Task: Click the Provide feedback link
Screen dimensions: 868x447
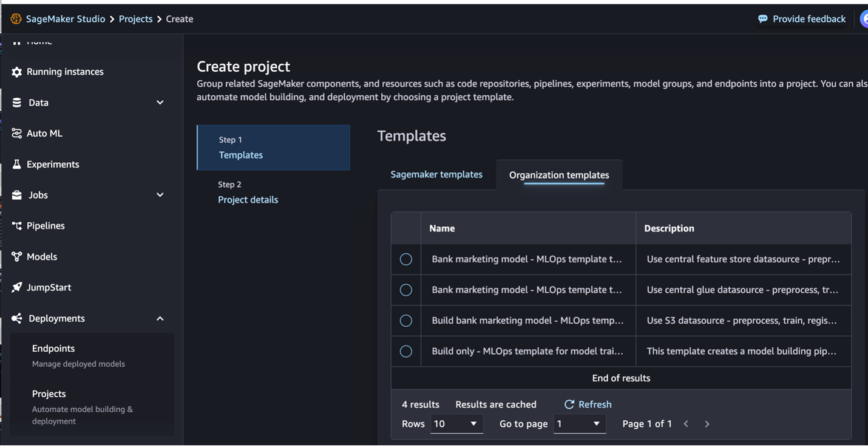Action: [x=809, y=19]
